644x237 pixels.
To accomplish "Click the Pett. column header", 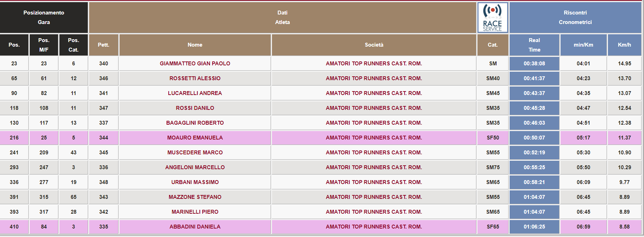I will point(104,45).
